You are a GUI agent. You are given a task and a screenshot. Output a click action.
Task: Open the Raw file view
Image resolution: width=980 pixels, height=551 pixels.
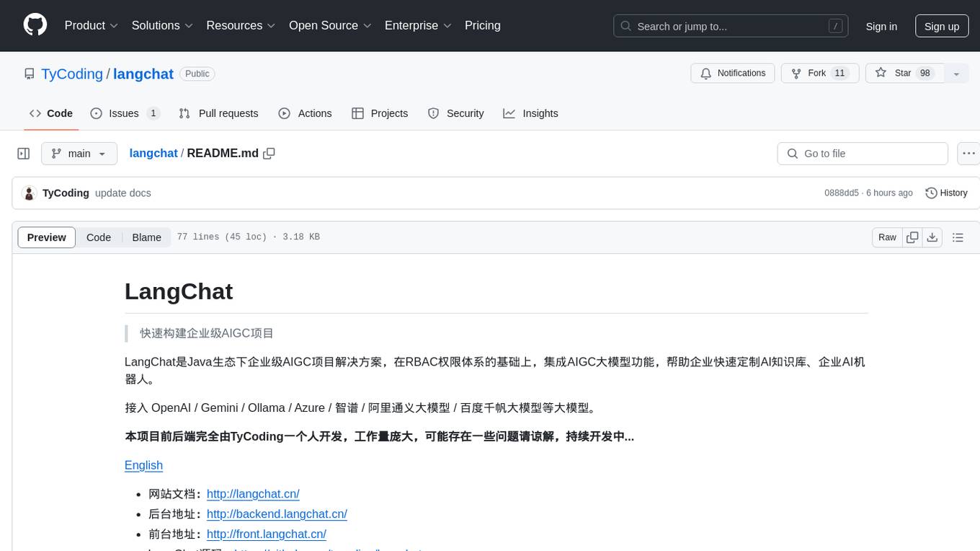pyautogui.click(x=887, y=237)
